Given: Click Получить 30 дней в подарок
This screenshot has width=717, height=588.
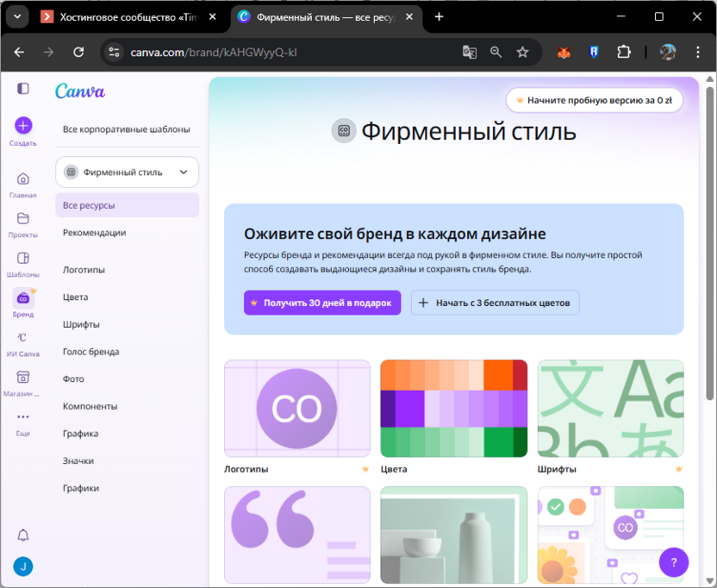Looking at the screenshot, I should coord(321,303).
